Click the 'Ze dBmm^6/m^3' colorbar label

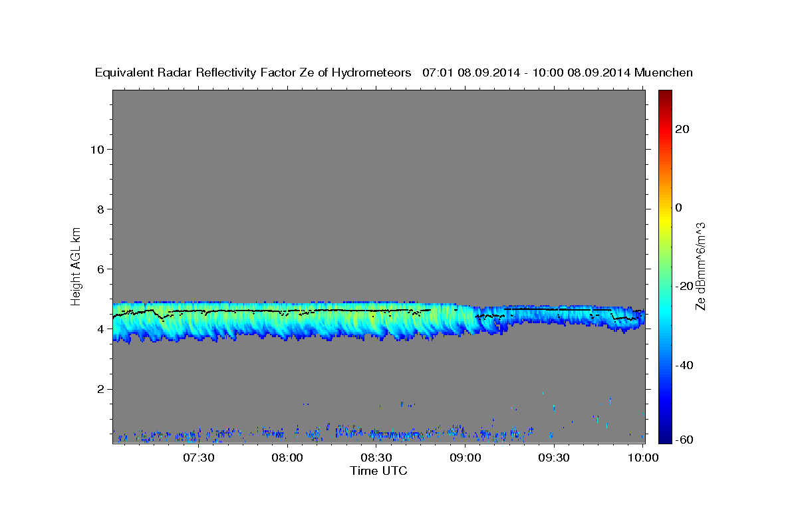coord(700,266)
